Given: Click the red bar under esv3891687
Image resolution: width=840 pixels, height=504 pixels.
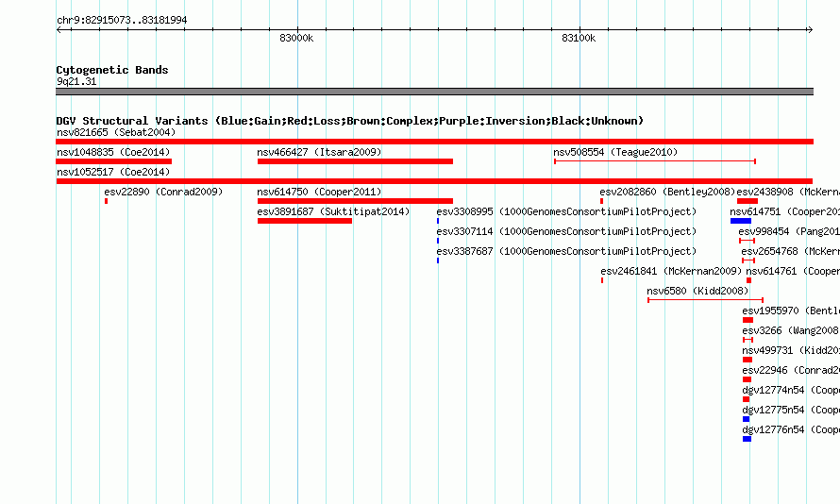Looking at the screenshot, I should click(x=305, y=221).
